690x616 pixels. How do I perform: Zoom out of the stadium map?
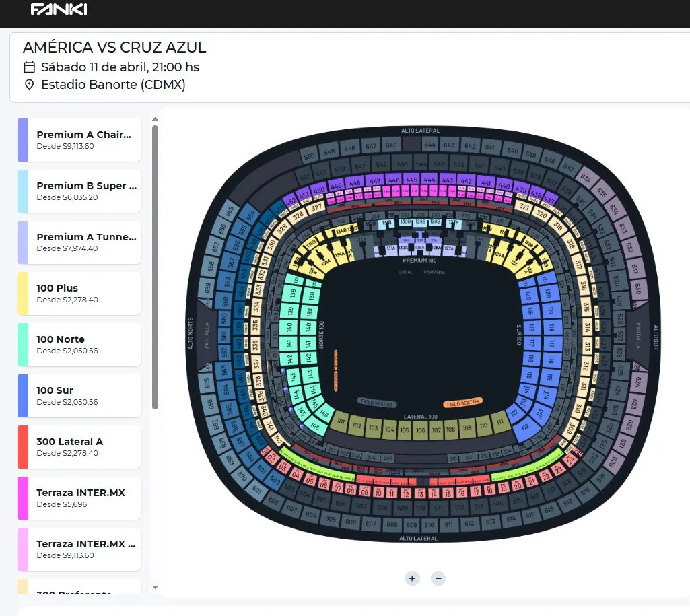point(438,578)
